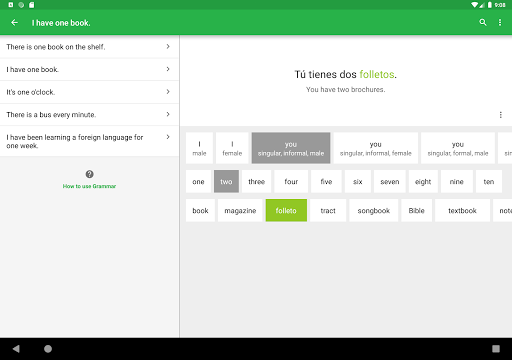Tap the Android recent apps square
This screenshot has width=512, height=360.
[496, 349]
